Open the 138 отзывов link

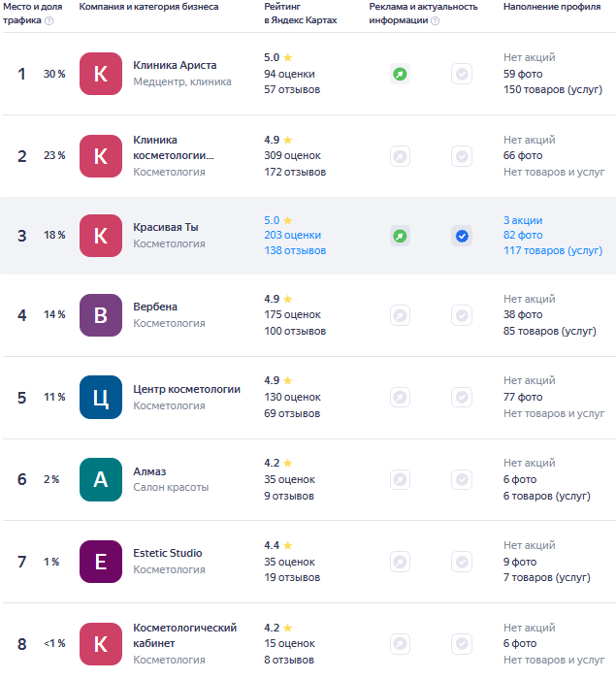tap(295, 250)
